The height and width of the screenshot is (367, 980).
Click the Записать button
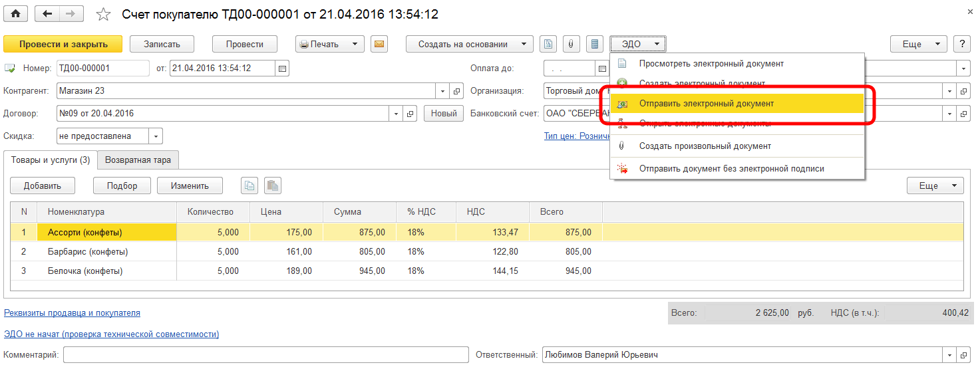[x=162, y=45]
